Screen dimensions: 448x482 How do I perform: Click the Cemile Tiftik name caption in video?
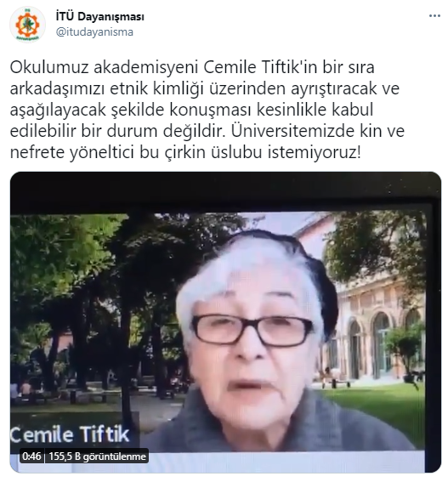click(70, 434)
